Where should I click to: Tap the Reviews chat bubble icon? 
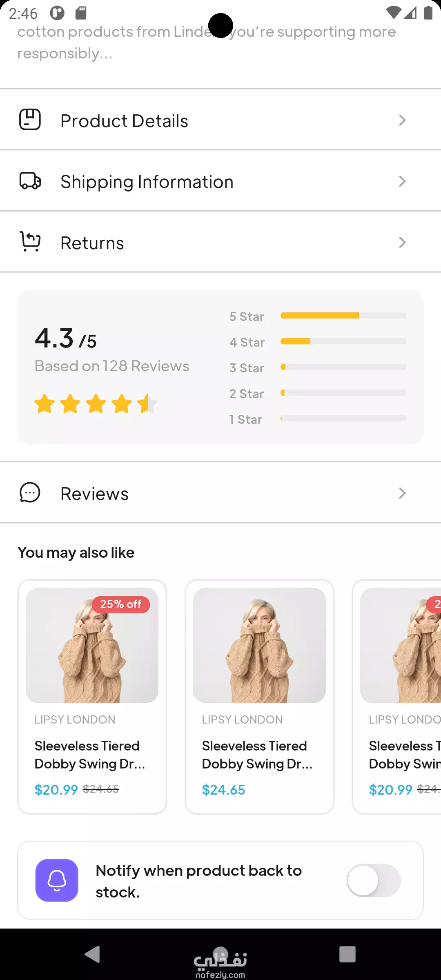click(x=30, y=492)
